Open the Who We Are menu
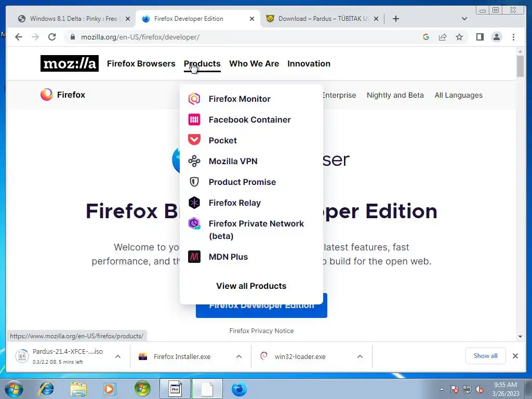The height and width of the screenshot is (399, 532). pos(254,63)
